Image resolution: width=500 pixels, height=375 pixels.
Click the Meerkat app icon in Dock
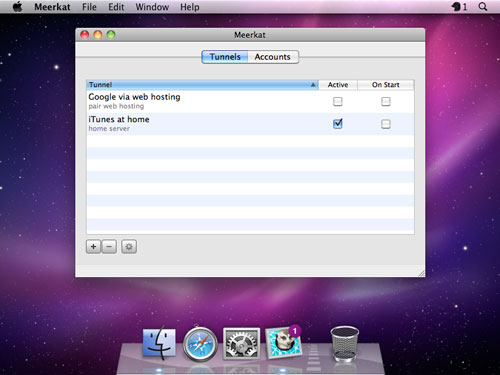point(283,343)
